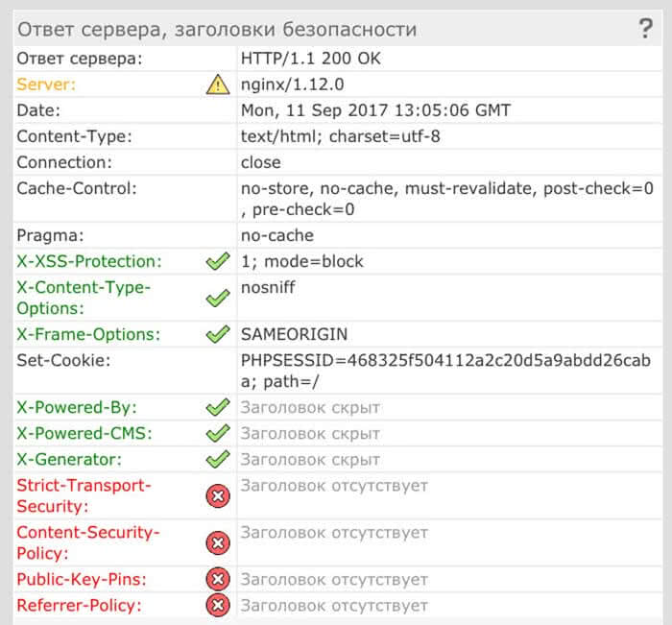Click the PHPSESSID cookie value

[445, 371]
